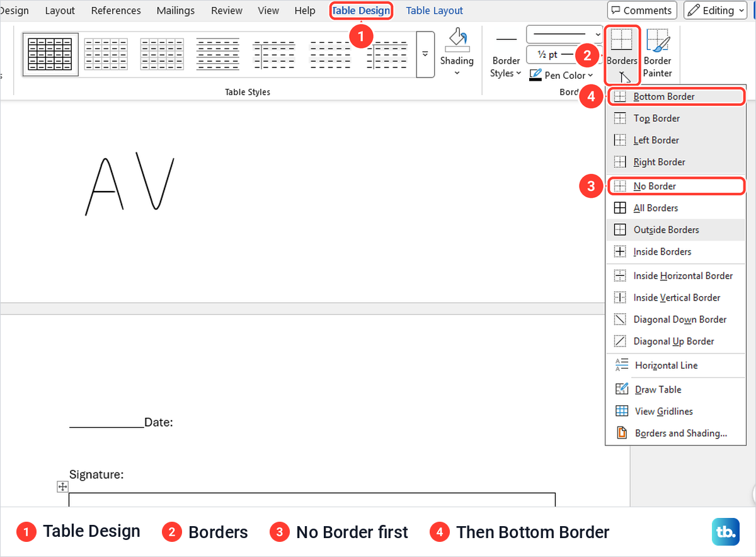Screen dimensions: 756x557
Task: Click the Signature: label text
Action: pos(96,474)
